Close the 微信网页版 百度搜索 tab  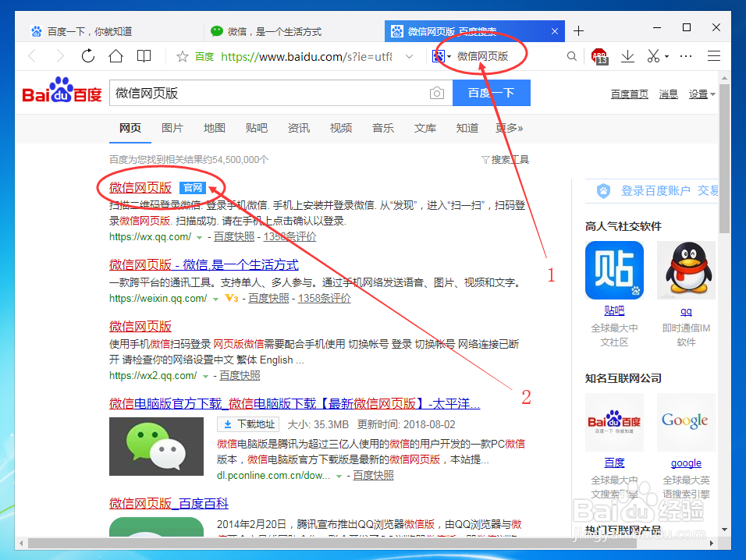click(555, 31)
